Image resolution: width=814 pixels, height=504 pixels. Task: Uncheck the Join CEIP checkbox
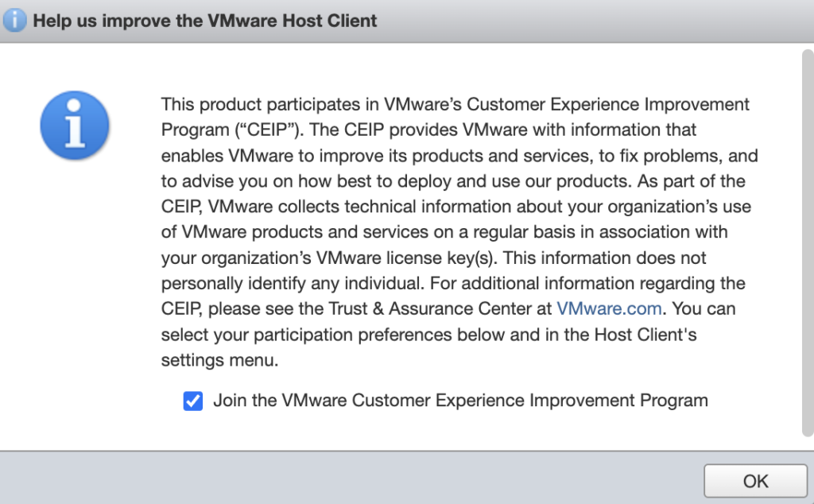[193, 401]
